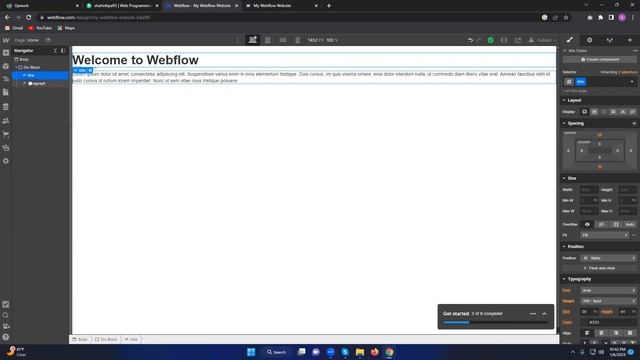Expand Float and clear options
Image resolution: width=640 pixels, height=360 pixels.
(x=600, y=268)
